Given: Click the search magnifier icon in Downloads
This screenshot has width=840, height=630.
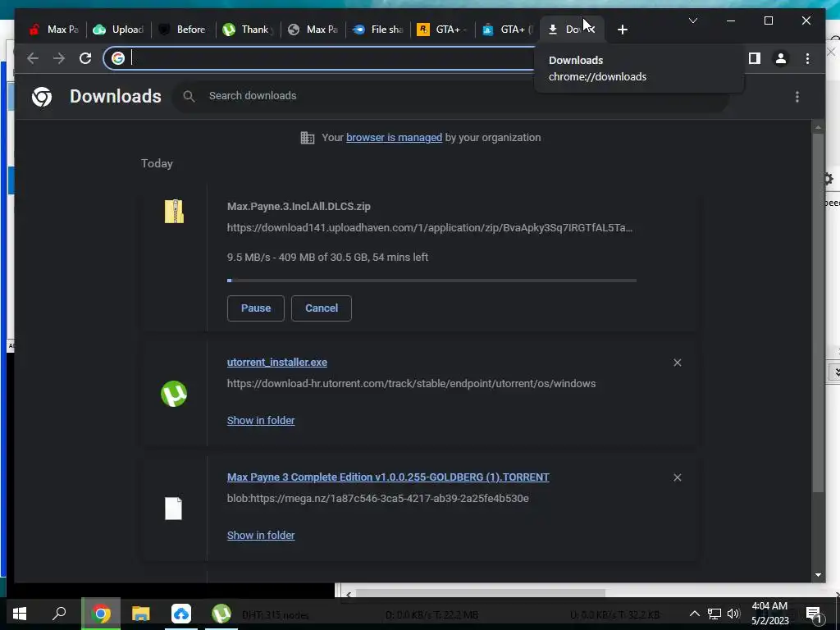Looking at the screenshot, I should (189, 97).
